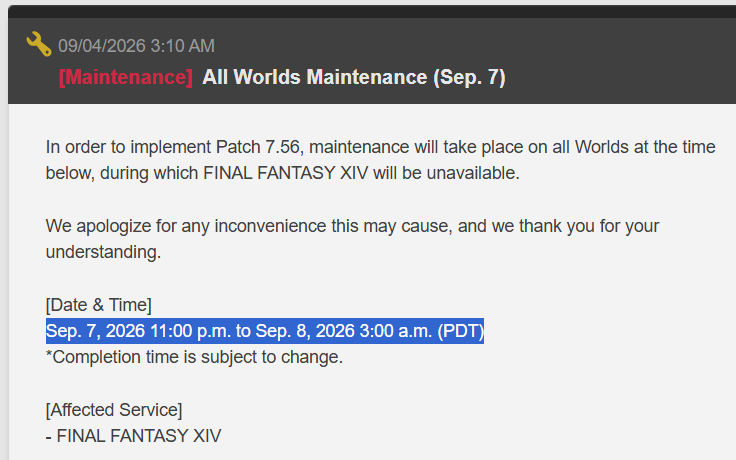The width and height of the screenshot is (736, 460).
Task: Click the completion time subject to change note
Action: click(x=194, y=358)
